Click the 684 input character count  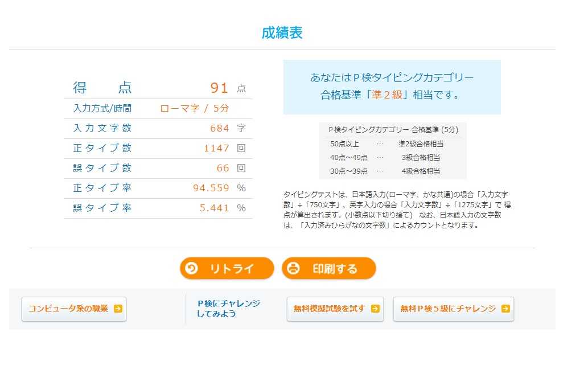click(x=219, y=128)
